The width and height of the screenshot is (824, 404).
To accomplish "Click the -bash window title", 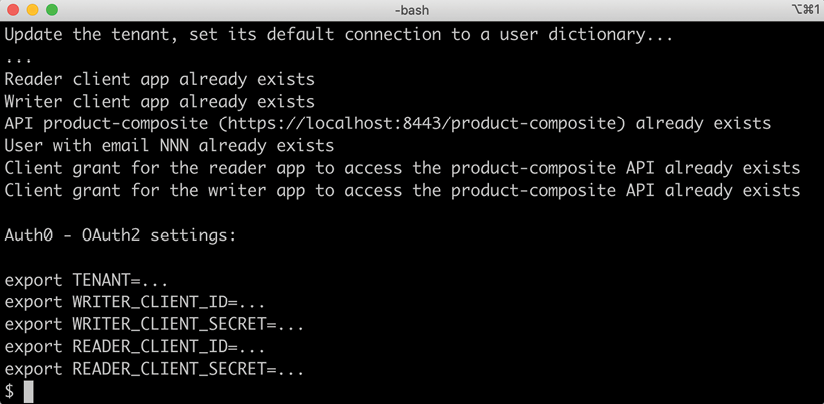I will click(x=411, y=10).
